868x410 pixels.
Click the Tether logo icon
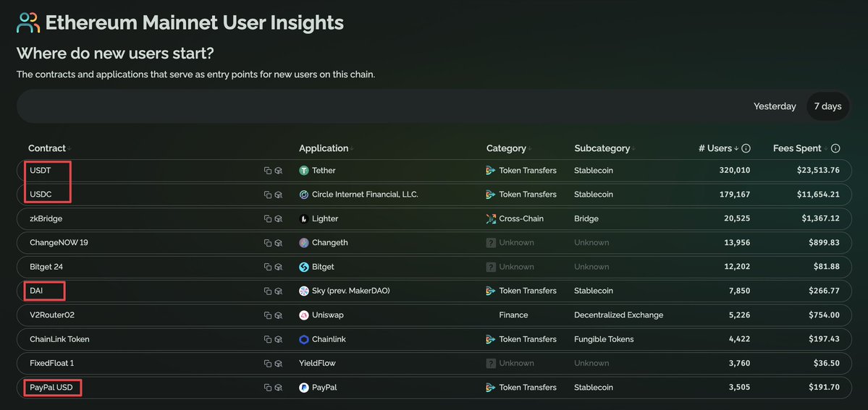[x=304, y=171]
